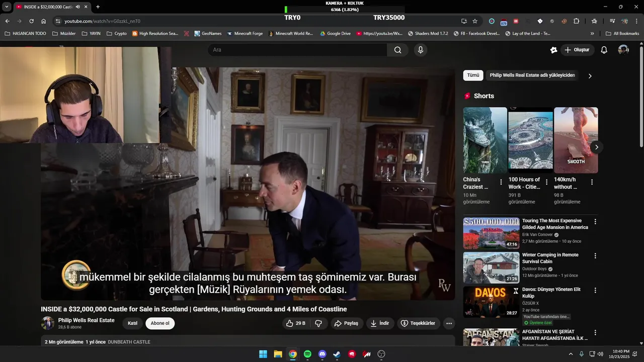Open Chrome media controls icon

[x=612, y=21]
